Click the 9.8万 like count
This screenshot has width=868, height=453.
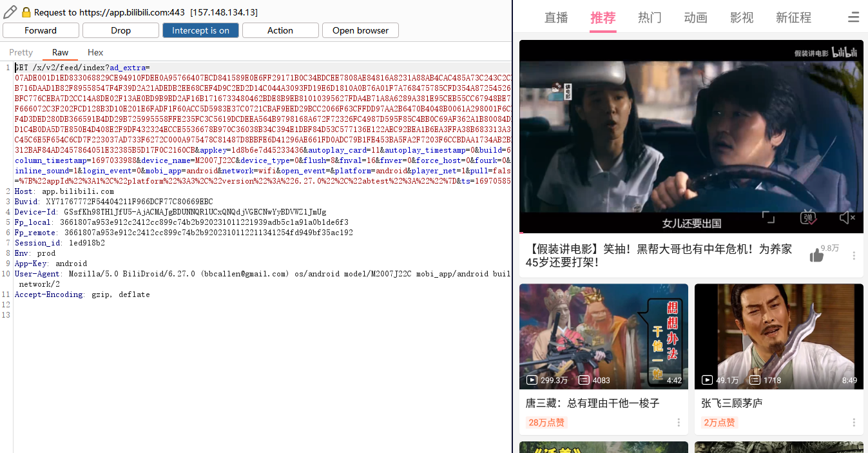(830, 248)
